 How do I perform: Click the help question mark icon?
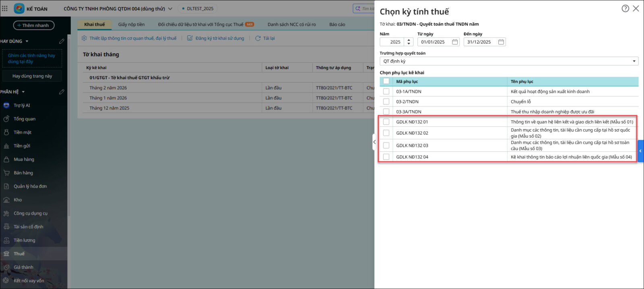pyautogui.click(x=625, y=8)
